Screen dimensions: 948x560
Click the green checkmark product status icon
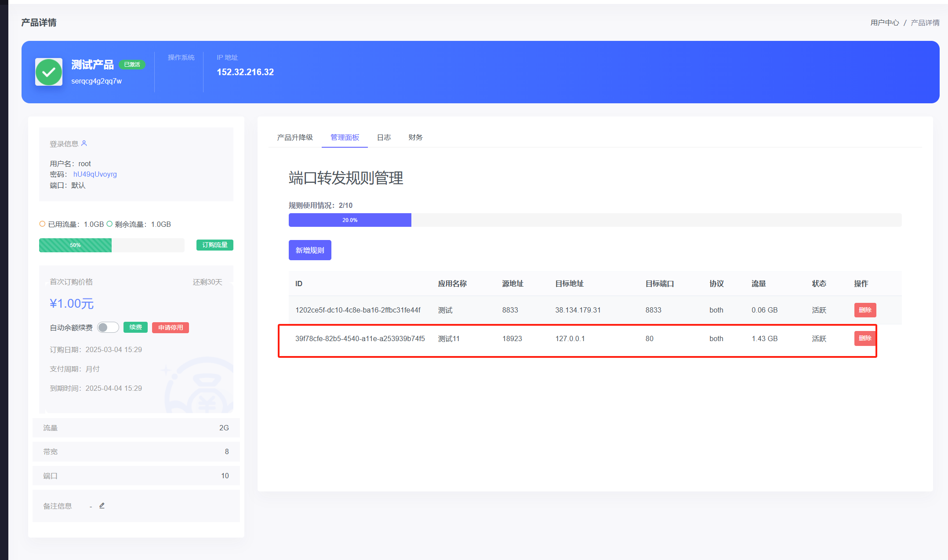49,72
